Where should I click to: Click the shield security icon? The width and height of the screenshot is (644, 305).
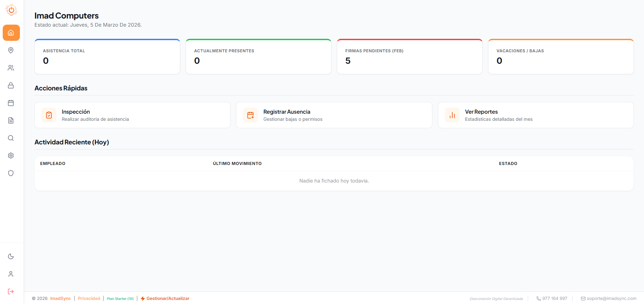tap(11, 173)
